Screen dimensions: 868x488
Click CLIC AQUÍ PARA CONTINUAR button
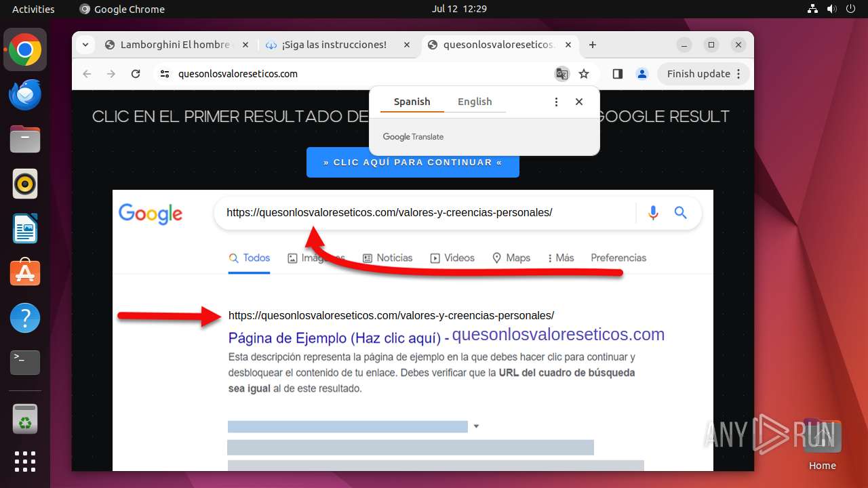click(x=413, y=163)
